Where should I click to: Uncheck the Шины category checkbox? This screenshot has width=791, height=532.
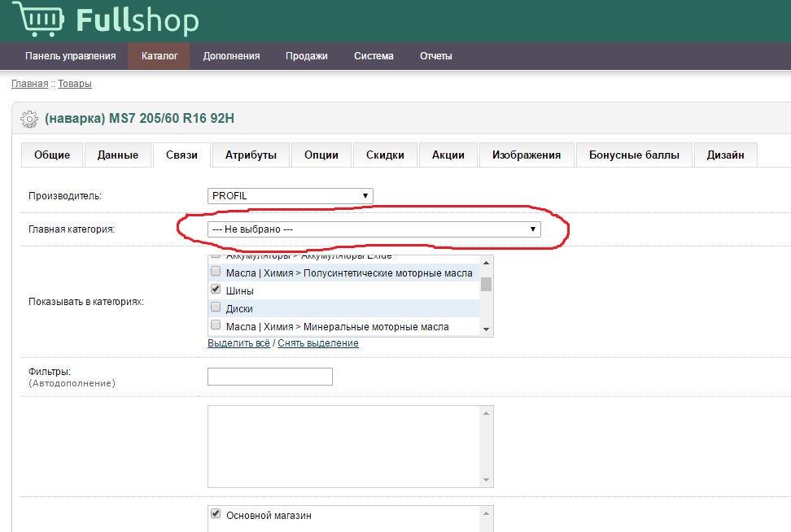(x=216, y=290)
